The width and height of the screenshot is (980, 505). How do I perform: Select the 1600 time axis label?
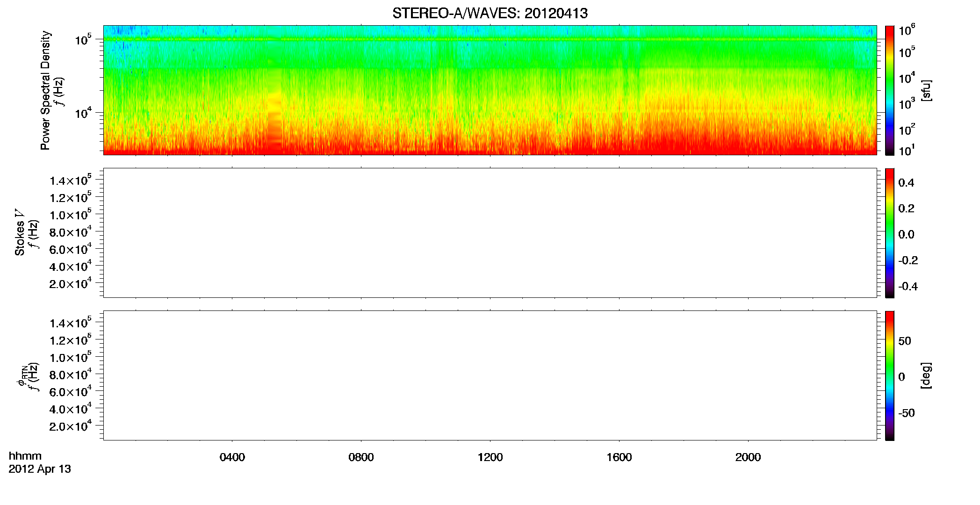click(619, 457)
